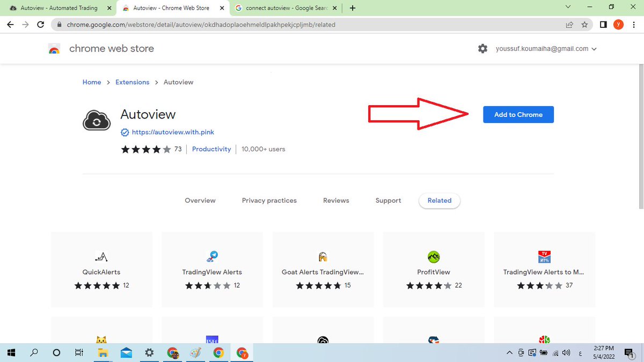
Task: Select the Related tab
Action: [440, 201]
